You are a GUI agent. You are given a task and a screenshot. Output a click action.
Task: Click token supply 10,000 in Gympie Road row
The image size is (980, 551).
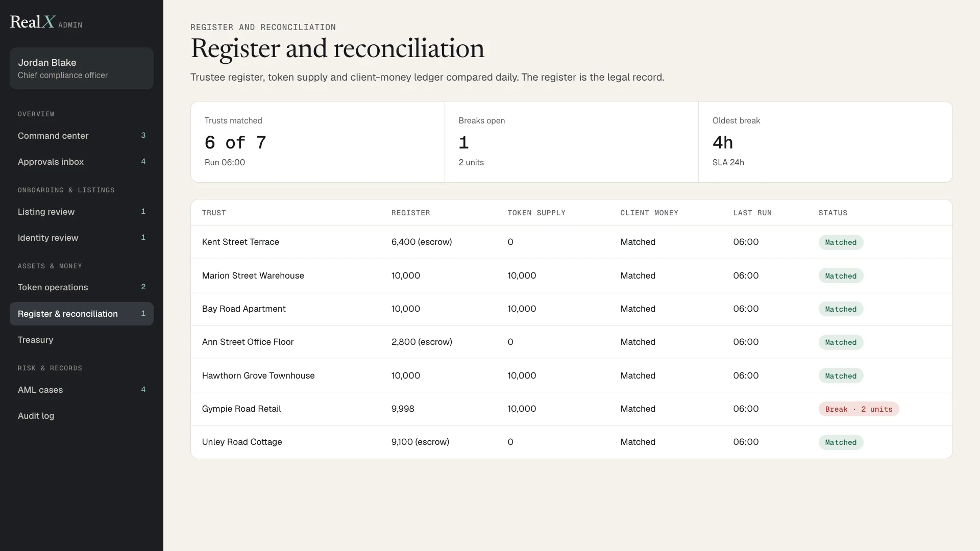[522, 409]
